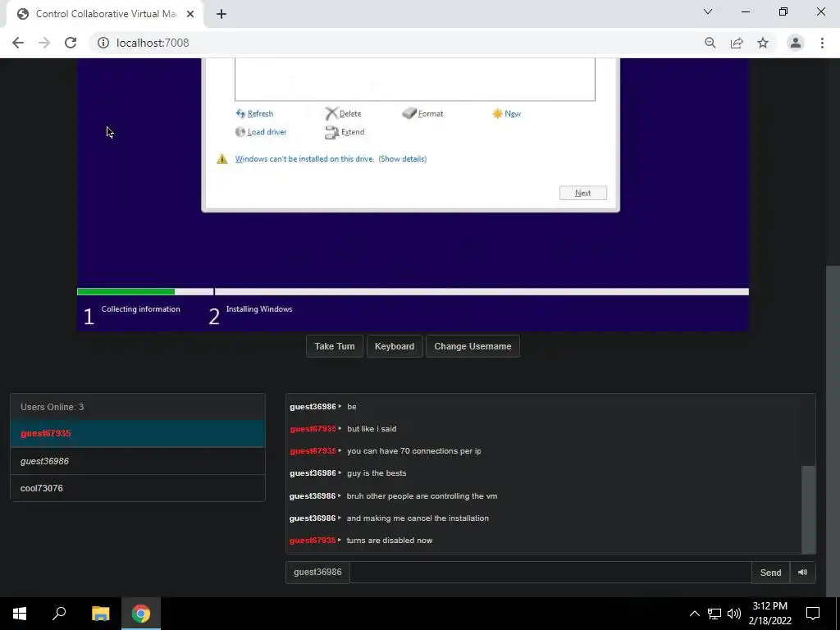Click the chat message input field

tap(550, 573)
